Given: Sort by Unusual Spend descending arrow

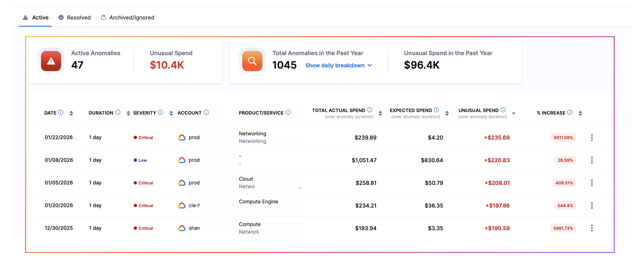Looking at the screenshot, I should pos(514,113).
